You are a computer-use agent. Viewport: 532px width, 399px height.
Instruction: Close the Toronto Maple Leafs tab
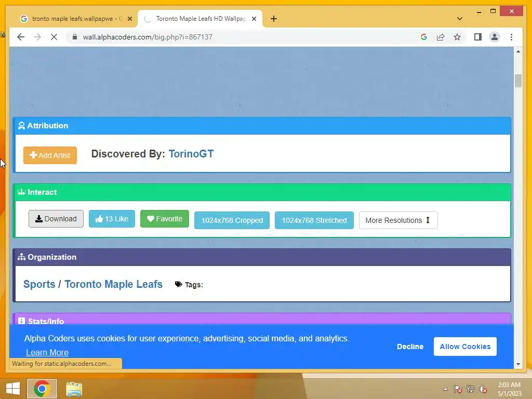click(x=254, y=19)
